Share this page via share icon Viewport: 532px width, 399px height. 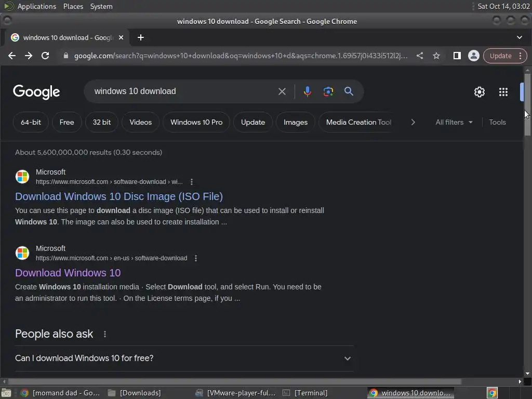click(420, 56)
